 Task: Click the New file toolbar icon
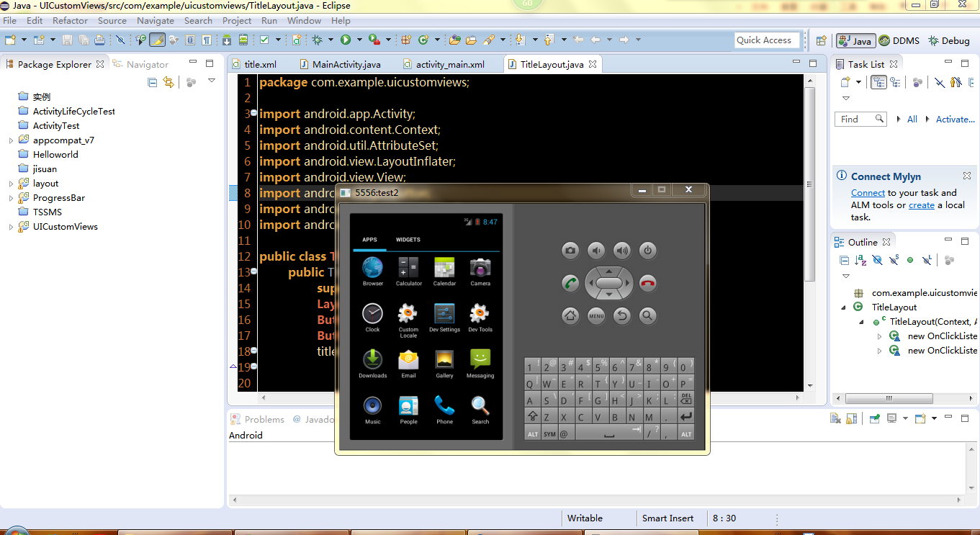[x=11, y=40]
